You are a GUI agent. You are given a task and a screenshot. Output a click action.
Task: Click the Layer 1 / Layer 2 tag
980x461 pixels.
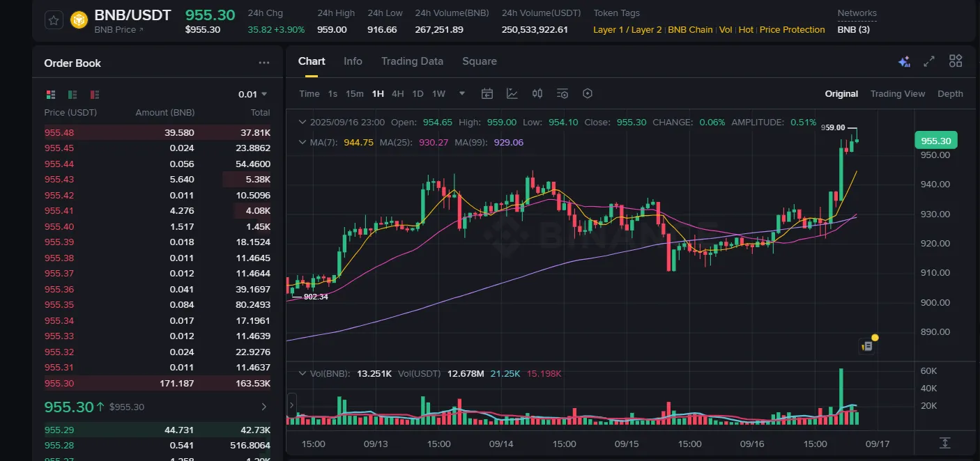click(627, 30)
